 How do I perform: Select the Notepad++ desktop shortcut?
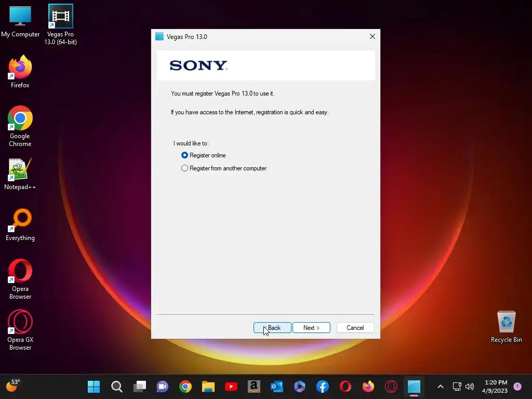20,174
